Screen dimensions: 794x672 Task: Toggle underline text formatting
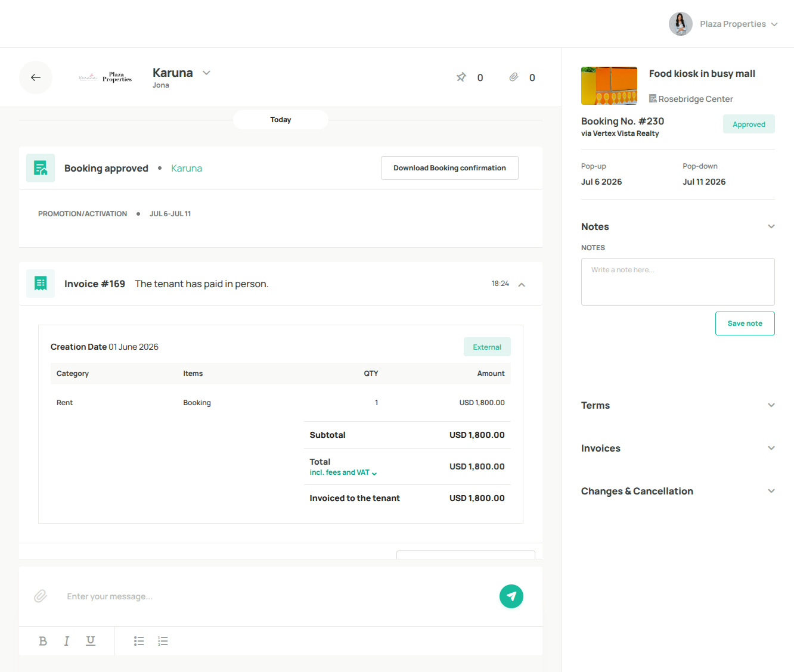tap(91, 641)
